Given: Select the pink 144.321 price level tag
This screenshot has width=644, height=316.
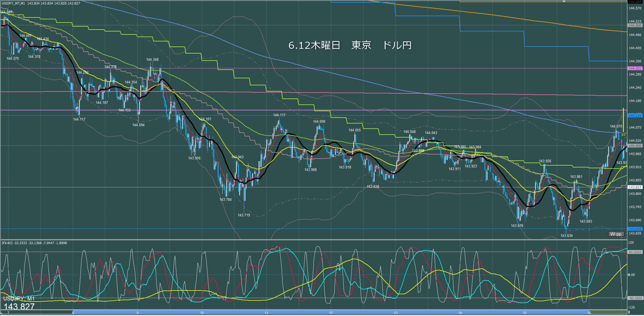Looking at the screenshot, I should [x=635, y=68].
